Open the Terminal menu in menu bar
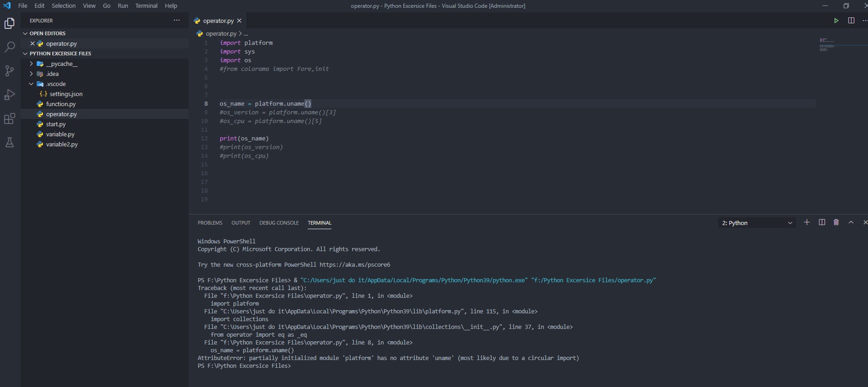 pyautogui.click(x=146, y=6)
